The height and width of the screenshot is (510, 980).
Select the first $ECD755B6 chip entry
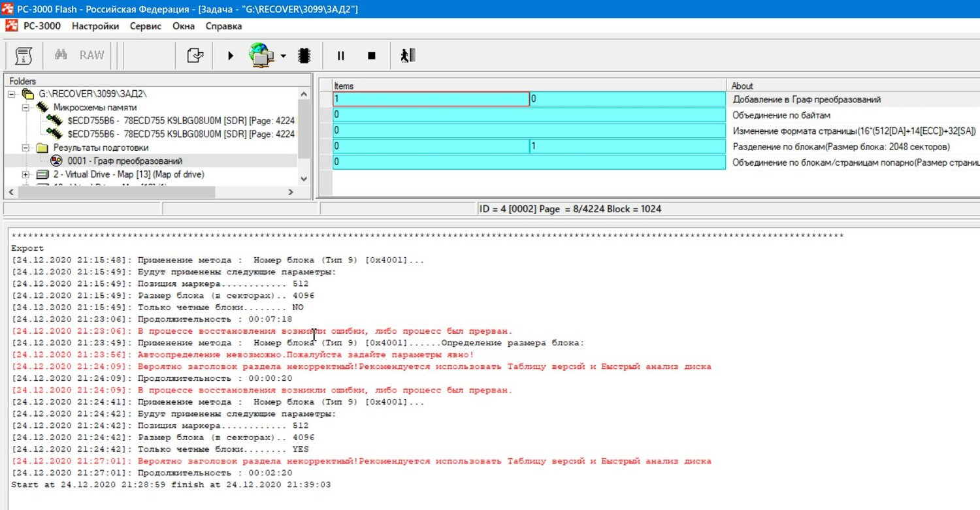point(181,121)
